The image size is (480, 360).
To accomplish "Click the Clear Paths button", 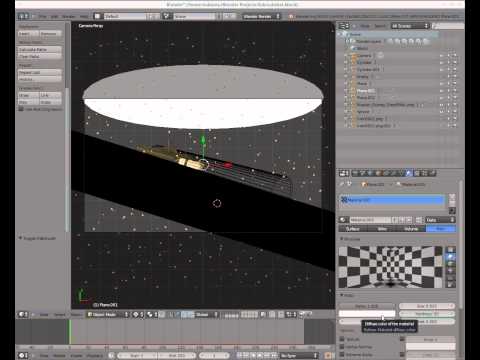I will (40, 56).
